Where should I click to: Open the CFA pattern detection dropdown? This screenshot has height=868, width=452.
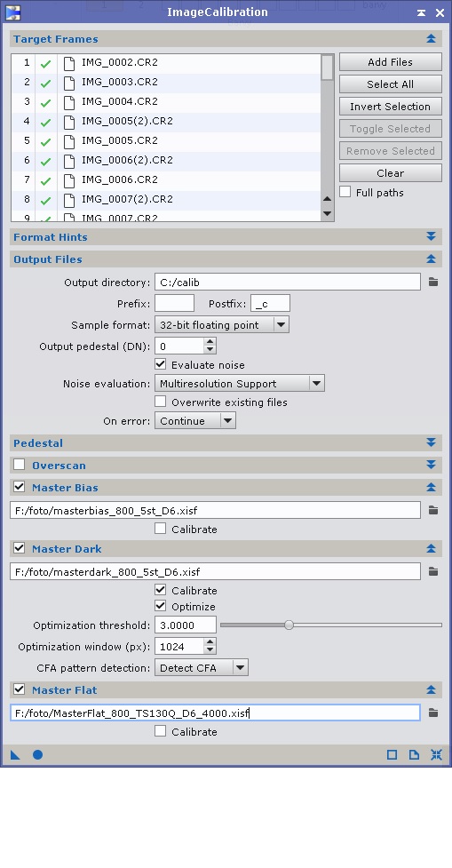coord(202,667)
